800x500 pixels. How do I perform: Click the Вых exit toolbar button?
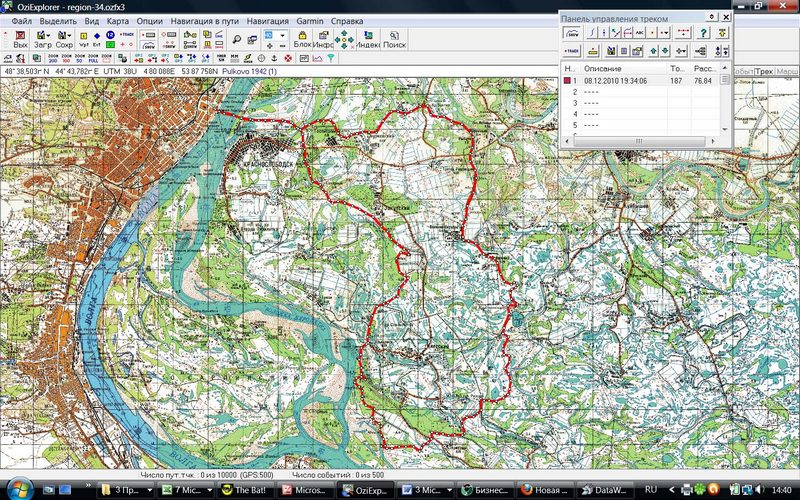(x=20, y=39)
